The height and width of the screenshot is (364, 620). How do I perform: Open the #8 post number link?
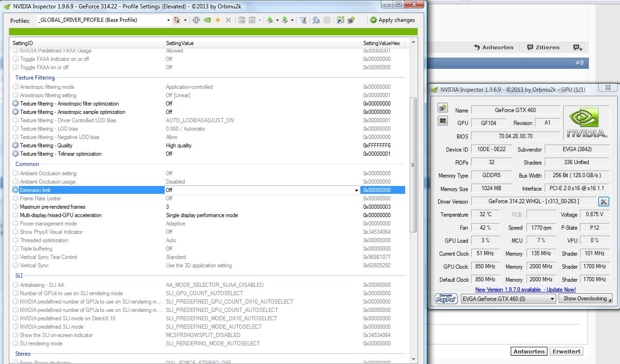579,63
